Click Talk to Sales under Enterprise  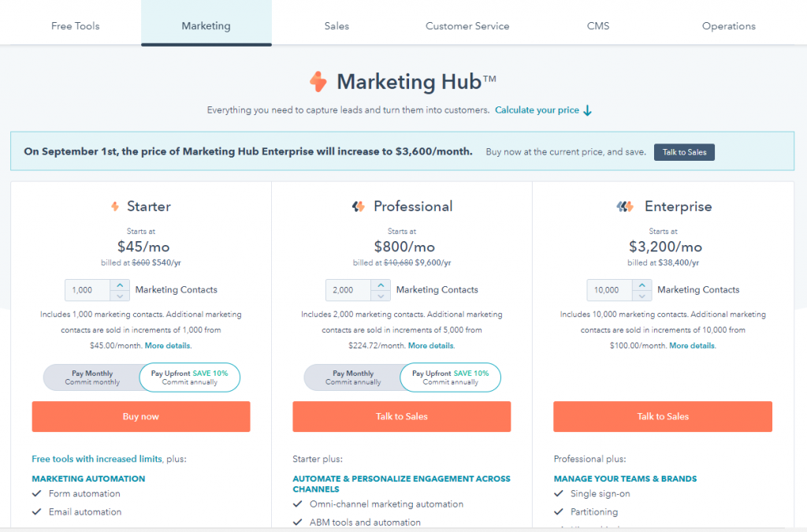[x=663, y=417]
